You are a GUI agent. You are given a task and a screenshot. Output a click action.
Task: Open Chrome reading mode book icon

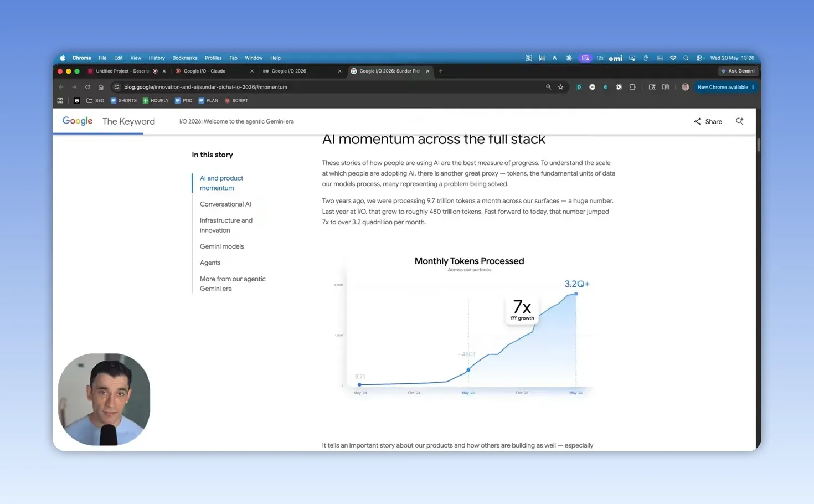[665, 87]
